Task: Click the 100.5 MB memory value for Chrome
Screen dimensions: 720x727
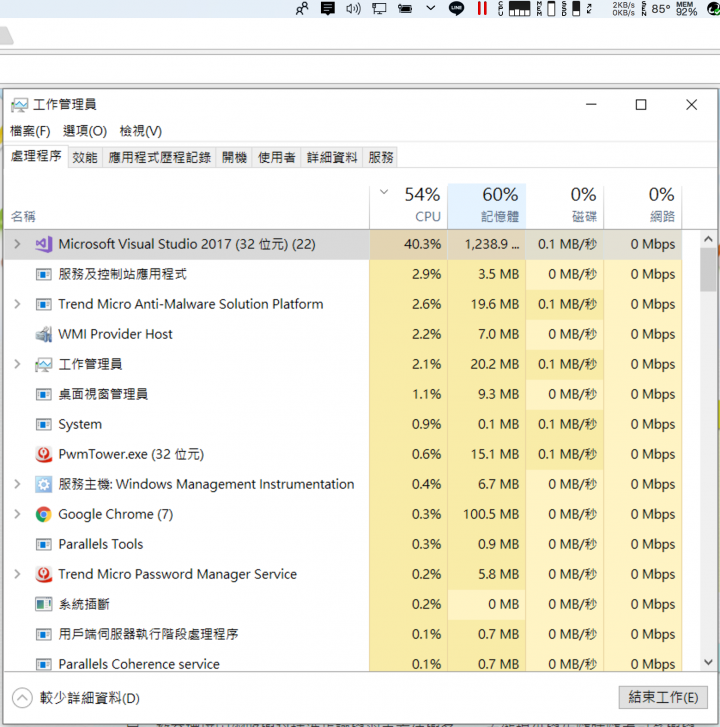Action: [x=491, y=514]
